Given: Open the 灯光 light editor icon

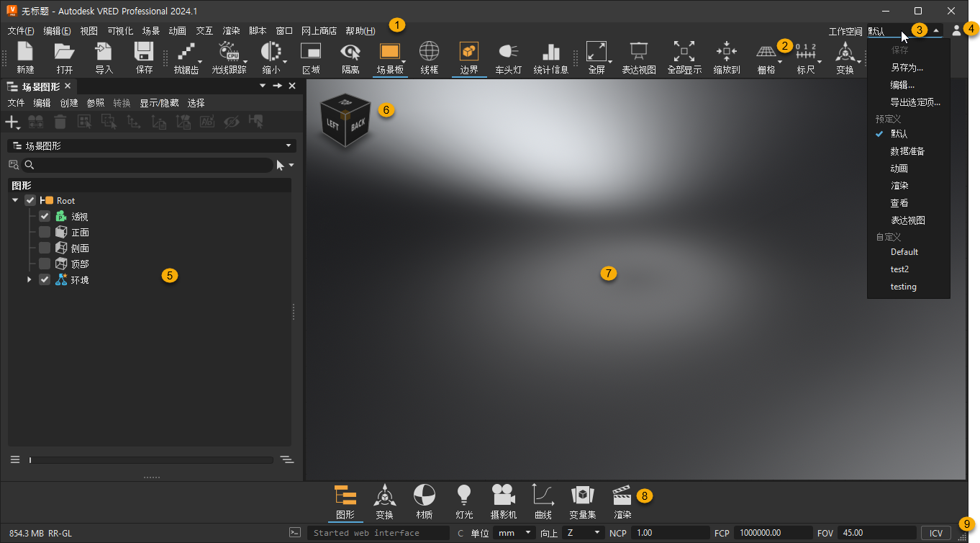Looking at the screenshot, I should 463,501.
